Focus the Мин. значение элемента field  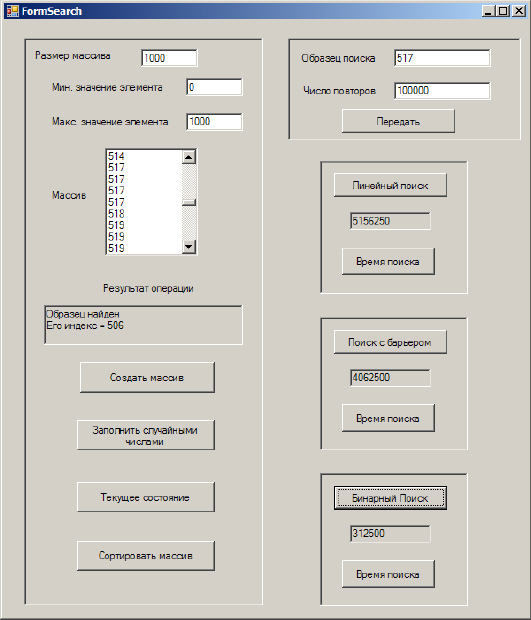pos(214,87)
